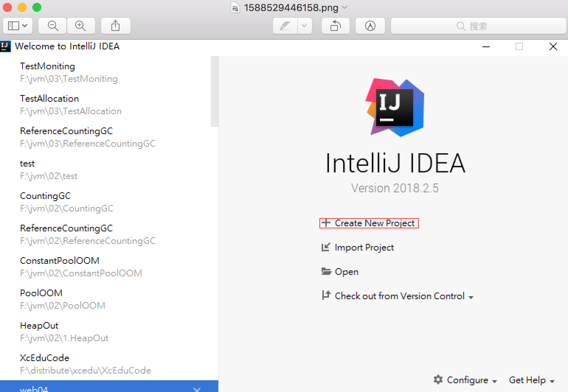This screenshot has height=392, width=568.
Task: Click path F:\jvm\03\TestMoniting
Action: click(69, 79)
